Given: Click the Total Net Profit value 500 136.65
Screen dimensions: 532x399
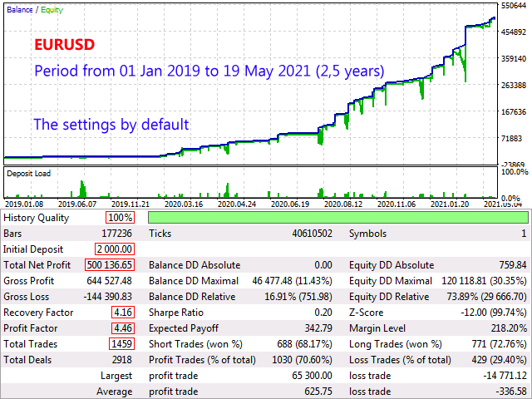Looking at the screenshot, I should point(110,264).
